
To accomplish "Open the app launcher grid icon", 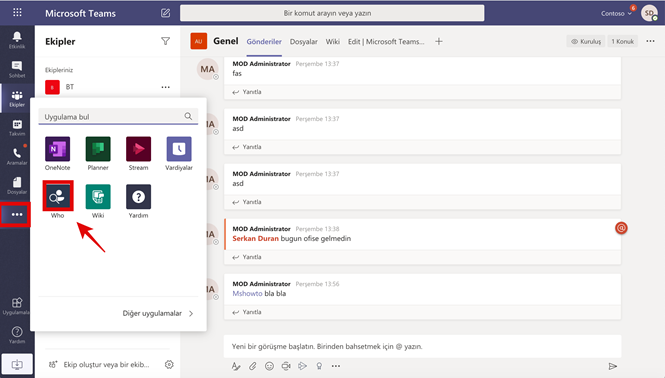I will (x=17, y=12).
